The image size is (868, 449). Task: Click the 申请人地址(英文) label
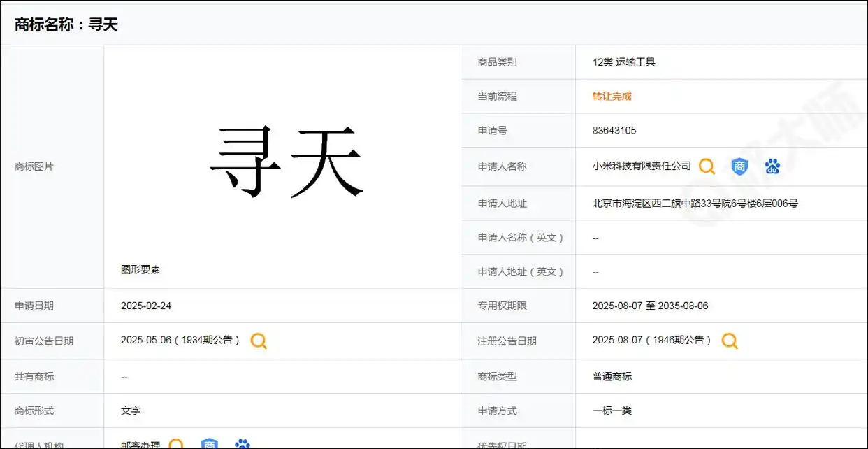pos(521,272)
